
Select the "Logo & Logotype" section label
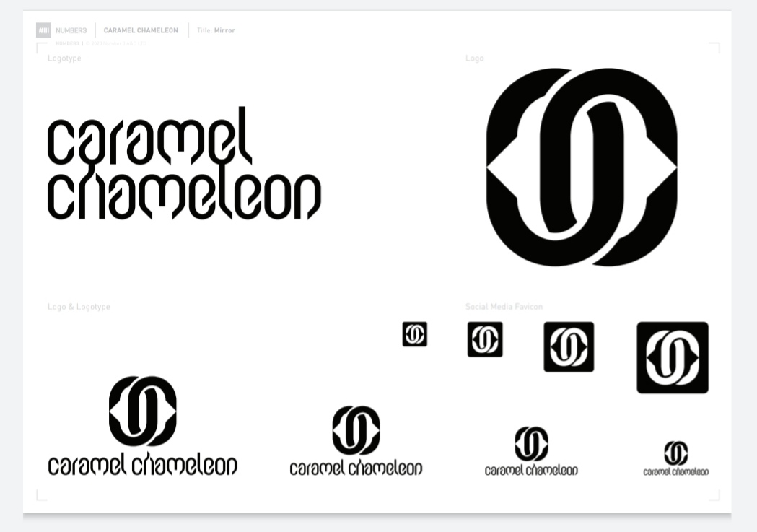[79, 307]
